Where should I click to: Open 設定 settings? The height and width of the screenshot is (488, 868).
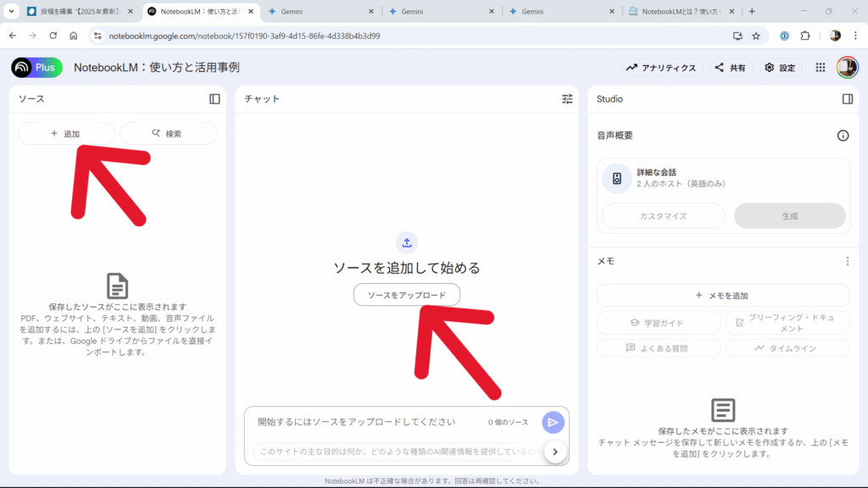point(780,68)
